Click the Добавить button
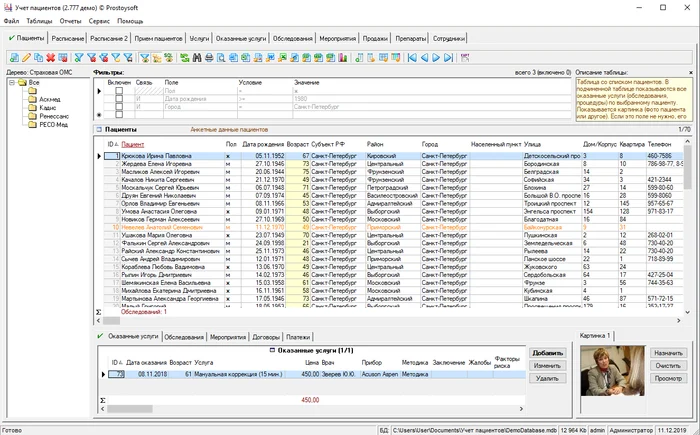This screenshot has height=435, width=700. [x=548, y=353]
